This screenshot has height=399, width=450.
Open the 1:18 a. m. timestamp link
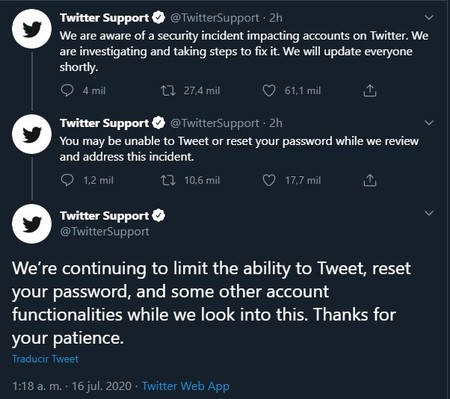click(x=72, y=386)
